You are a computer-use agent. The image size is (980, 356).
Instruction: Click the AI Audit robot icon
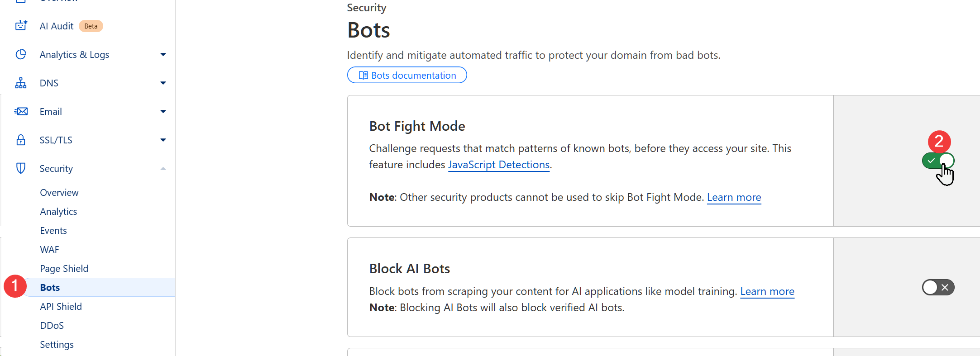(21, 26)
